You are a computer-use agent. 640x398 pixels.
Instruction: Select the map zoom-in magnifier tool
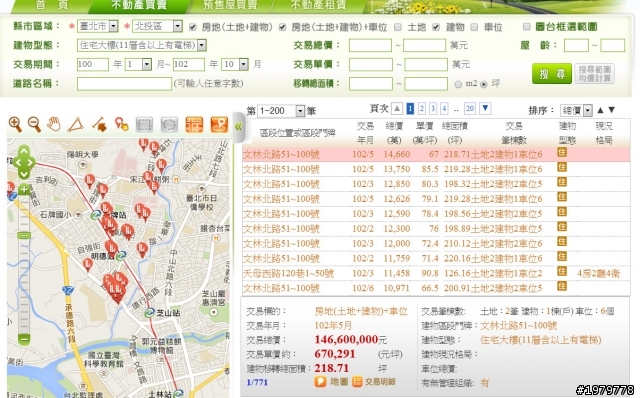click(15, 125)
